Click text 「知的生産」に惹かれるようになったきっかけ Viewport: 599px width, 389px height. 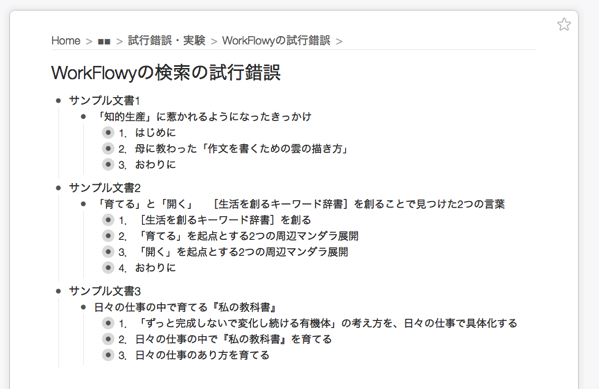click(203, 117)
